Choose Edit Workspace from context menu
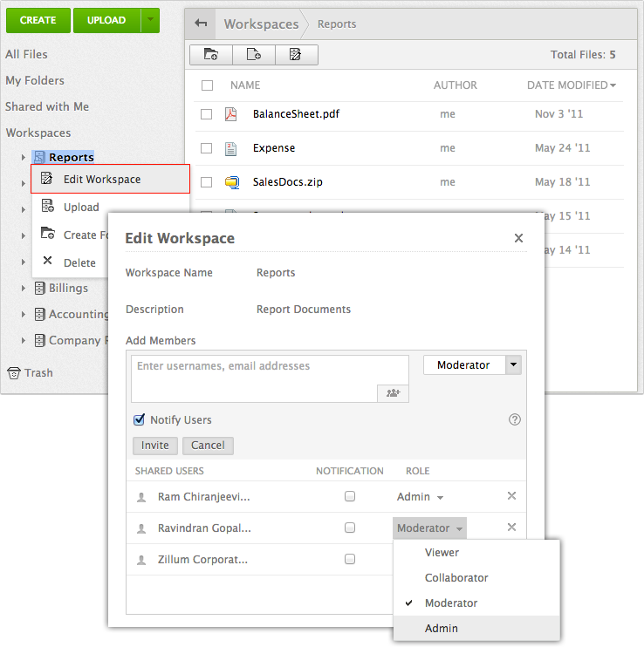The image size is (644, 647). pyautogui.click(x=110, y=179)
